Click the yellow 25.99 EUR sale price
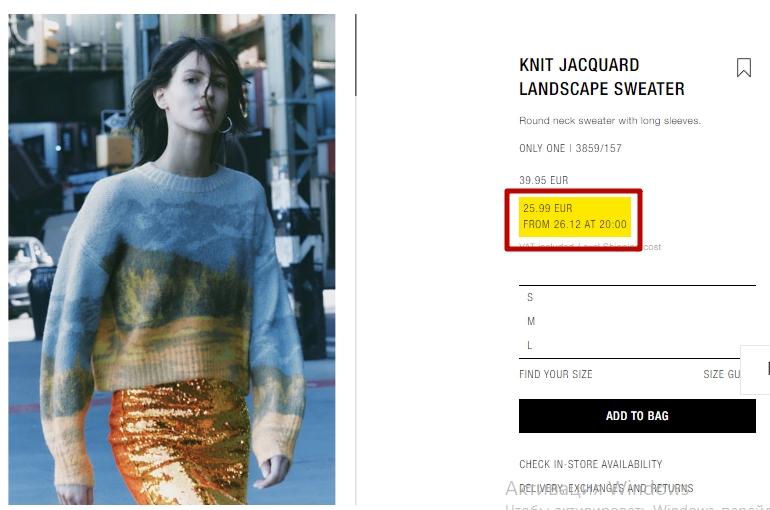This screenshot has height=510, width=770. (x=548, y=208)
